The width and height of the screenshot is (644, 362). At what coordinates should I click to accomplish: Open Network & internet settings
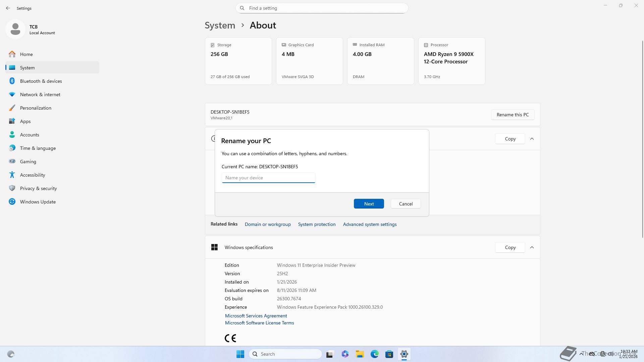(x=40, y=95)
